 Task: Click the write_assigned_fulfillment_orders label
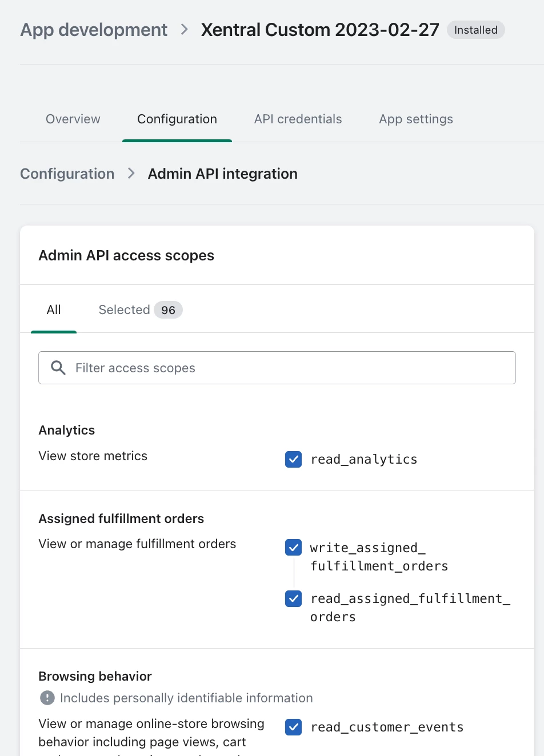point(379,557)
